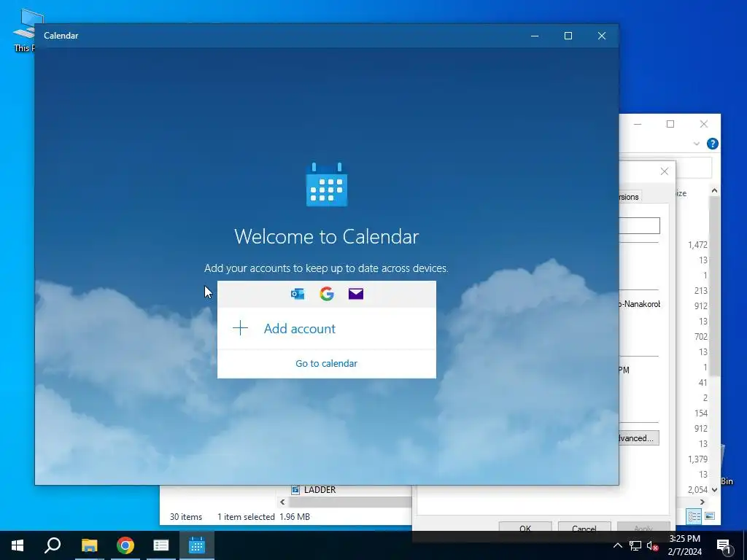Screen dimensions: 747x560
Task: Click 1 item selected 1.96 MB status
Action: coord(263,517)
